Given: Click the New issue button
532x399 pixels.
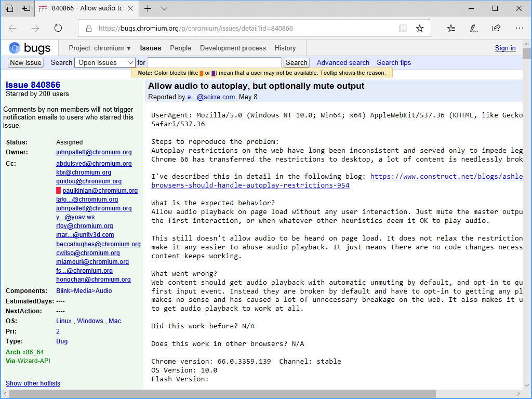Looking at the screenshot, I should (x=25, y=62).
